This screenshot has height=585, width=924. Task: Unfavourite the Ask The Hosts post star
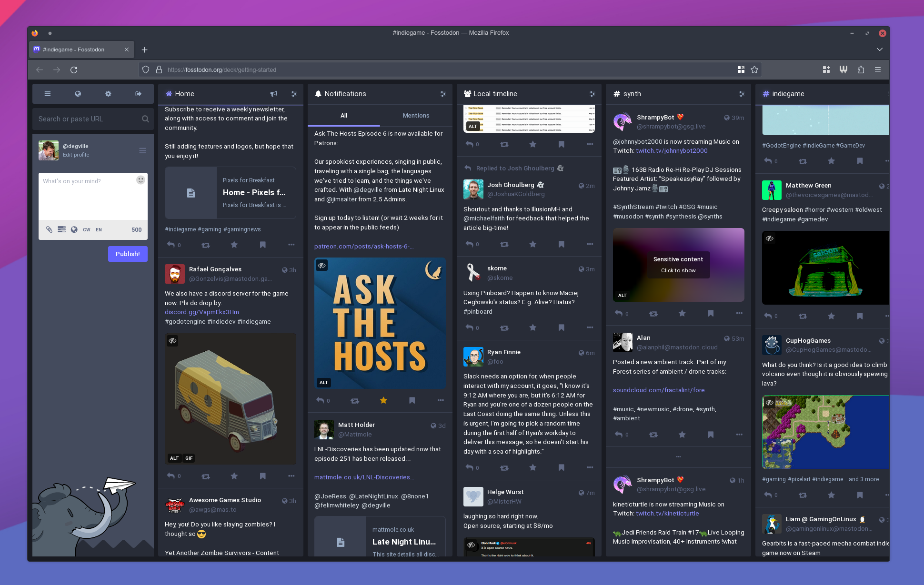coord(383,400)
